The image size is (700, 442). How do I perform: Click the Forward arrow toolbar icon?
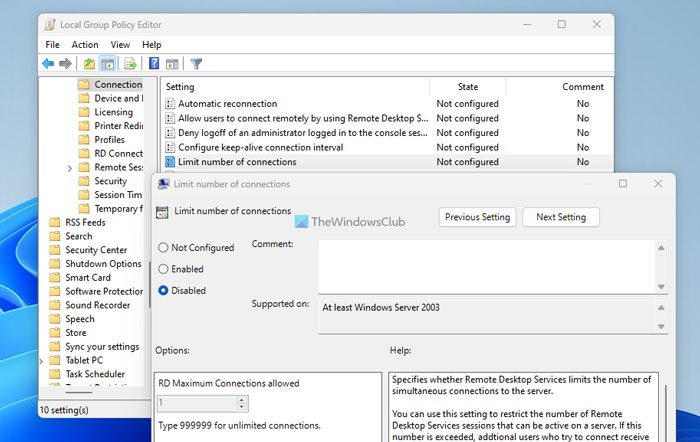[65, 64]
